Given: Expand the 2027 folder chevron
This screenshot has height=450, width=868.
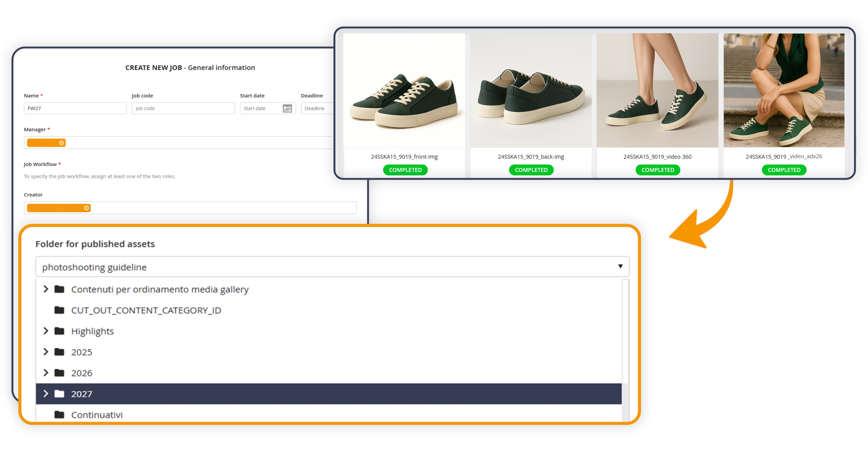Looking at the screenshot, I should [46, 393].
